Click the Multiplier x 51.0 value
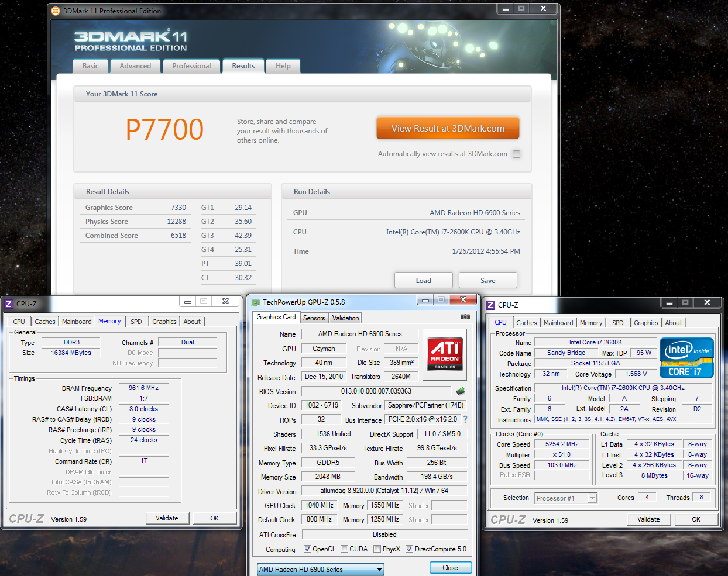The image size is (728, 576). pyautogui.click(x=562, y=454)
